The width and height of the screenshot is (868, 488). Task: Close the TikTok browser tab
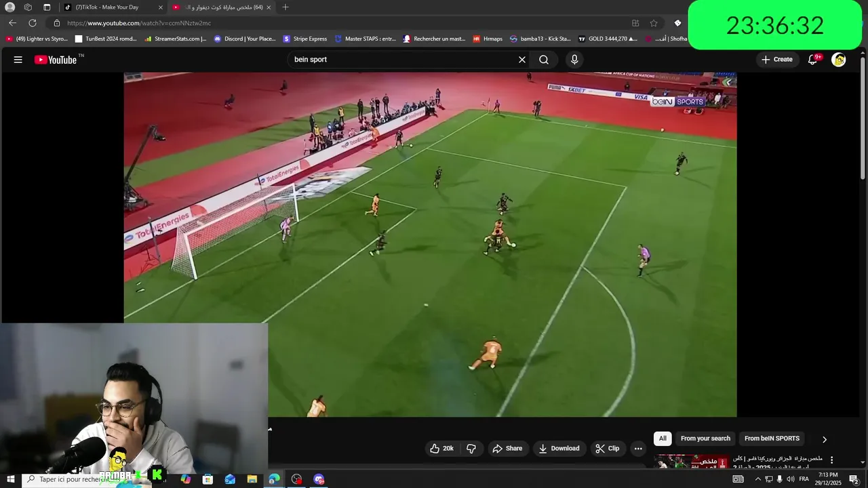161,7
